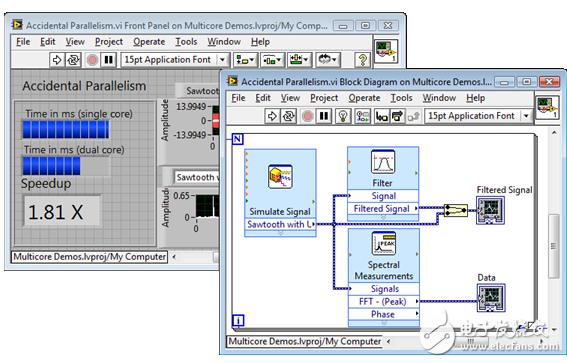The height and width of the screenshot is (363, 567).
Task: Click the Filter Express VI icon
Action: pyautogui.click(x=383, y=162)
